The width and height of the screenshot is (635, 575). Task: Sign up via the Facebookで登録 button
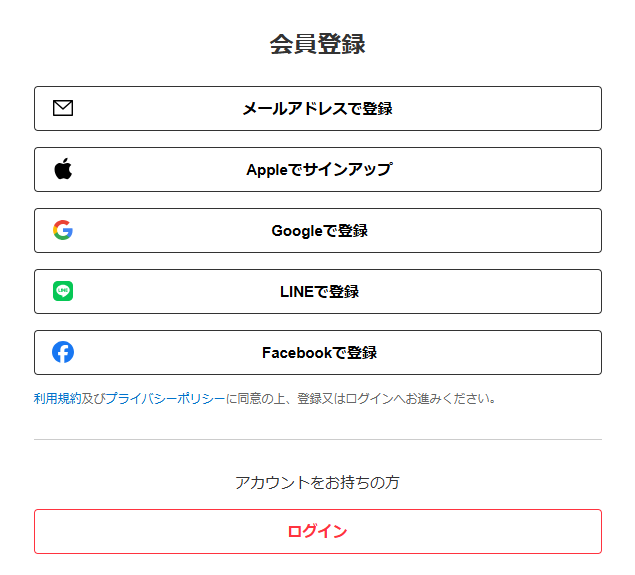point(319,352)
